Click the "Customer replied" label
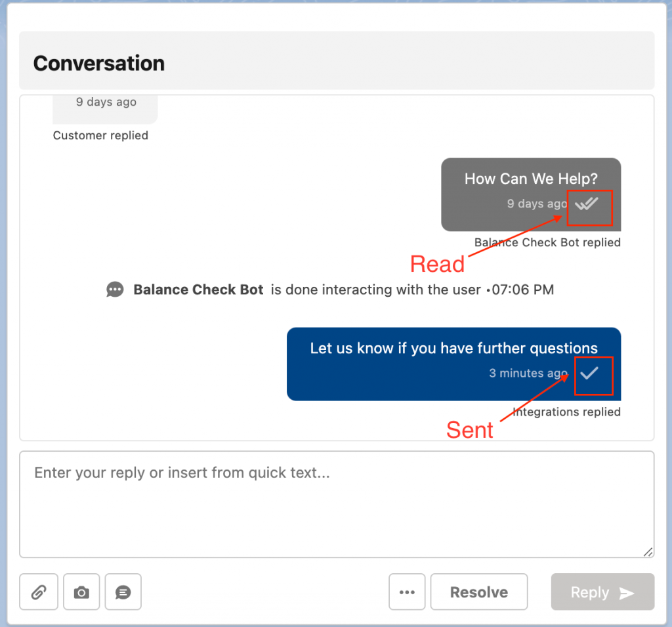 [100, 135]
